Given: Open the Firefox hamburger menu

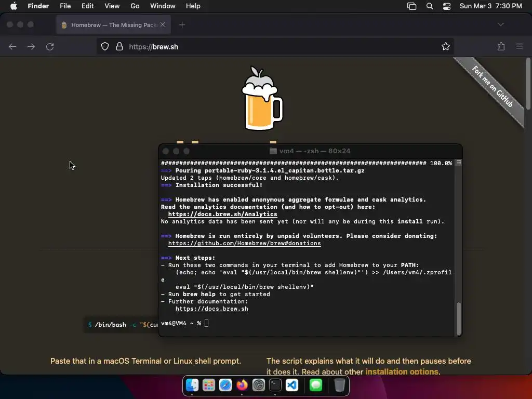Looking at the screenshot, I should pos(520,46).
